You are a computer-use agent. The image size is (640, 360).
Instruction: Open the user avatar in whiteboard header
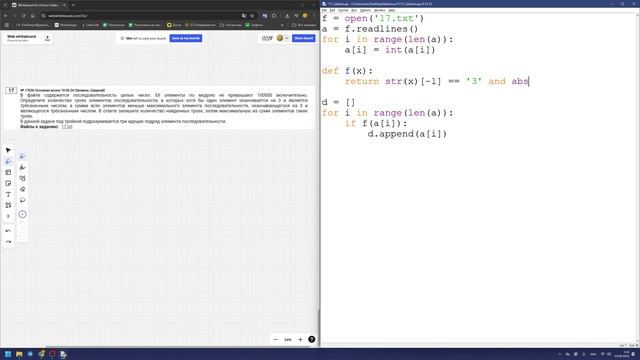pyautogui.click(x=280, y=38)
